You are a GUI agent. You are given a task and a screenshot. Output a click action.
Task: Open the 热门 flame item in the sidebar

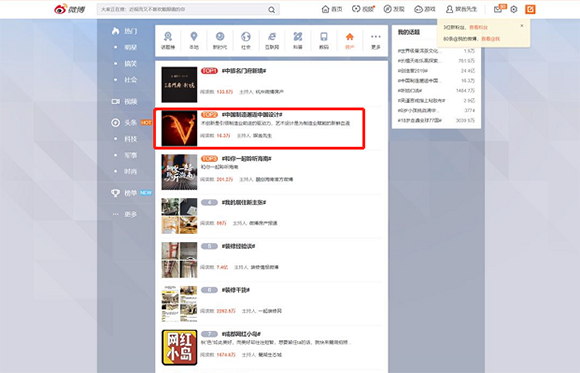(125, 31)
